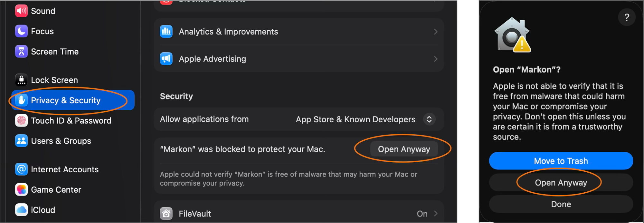Image resolution: width=644 pixels, height=223 pixels.
Task: Click the Security section heading
Action: tap(176, 96)
